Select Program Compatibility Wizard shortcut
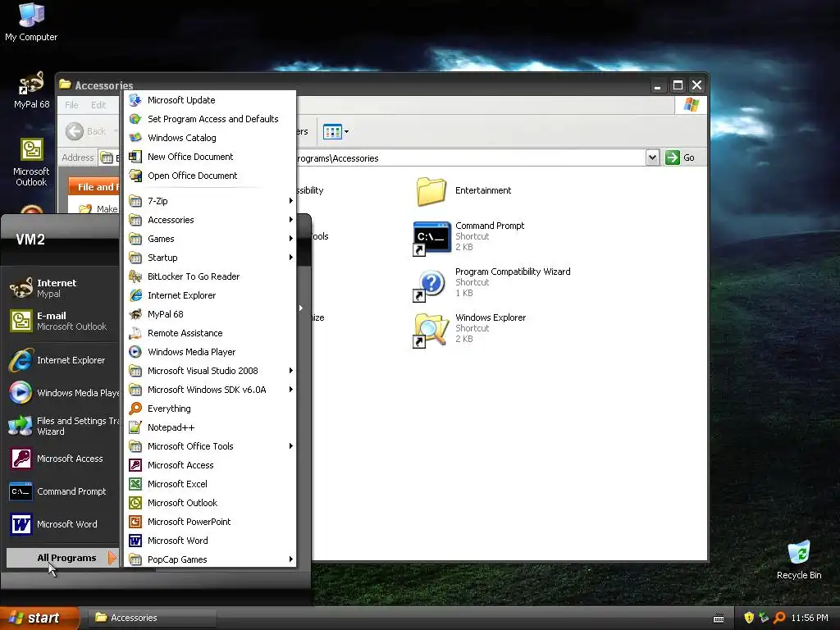Screen dimensions: 840x630 click(x=492, y=282)
